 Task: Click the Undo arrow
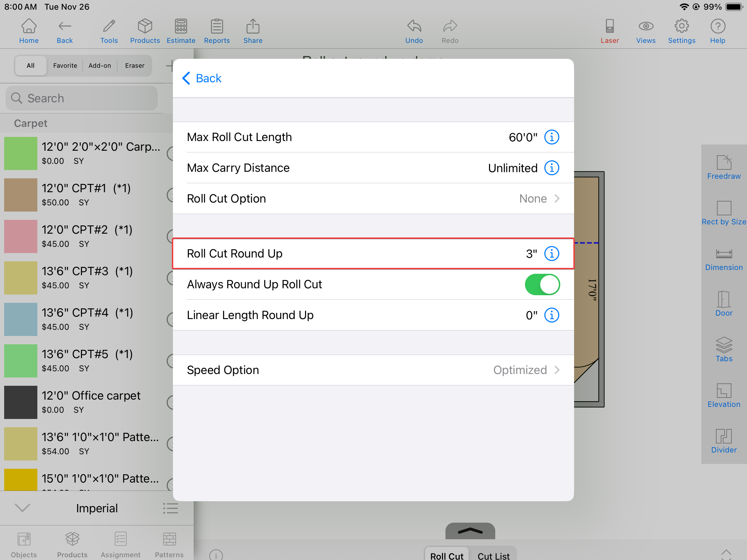click(414, 31)
